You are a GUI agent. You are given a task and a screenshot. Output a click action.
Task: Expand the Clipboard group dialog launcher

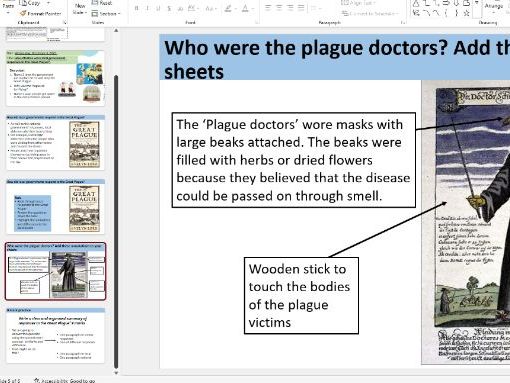point(65,23)
